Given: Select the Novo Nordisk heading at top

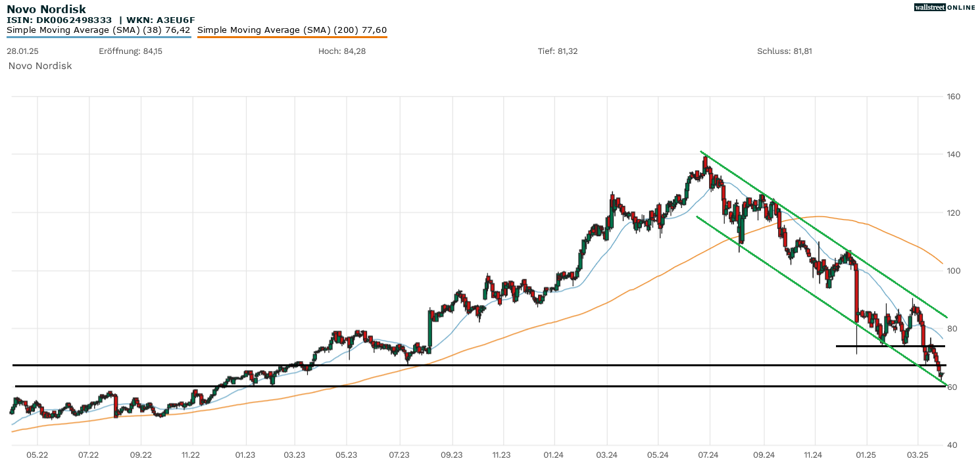Looking at the screenshot, I should click(46, 9).
